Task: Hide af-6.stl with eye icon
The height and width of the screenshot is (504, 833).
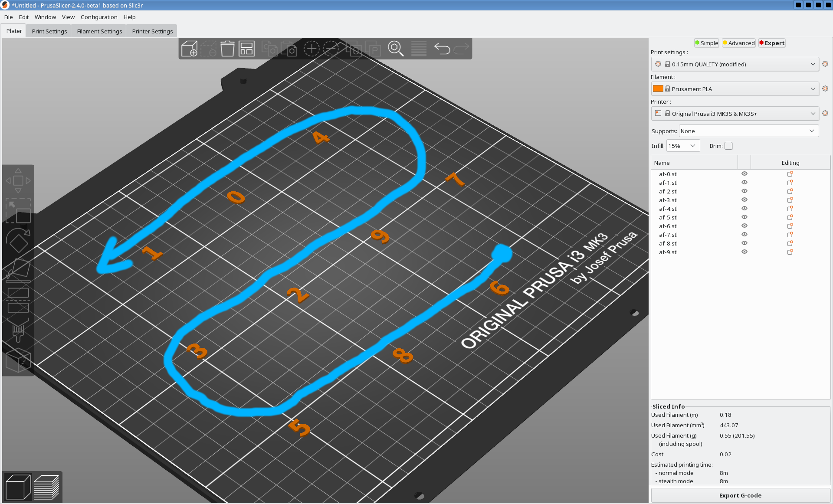Action: 744,226
